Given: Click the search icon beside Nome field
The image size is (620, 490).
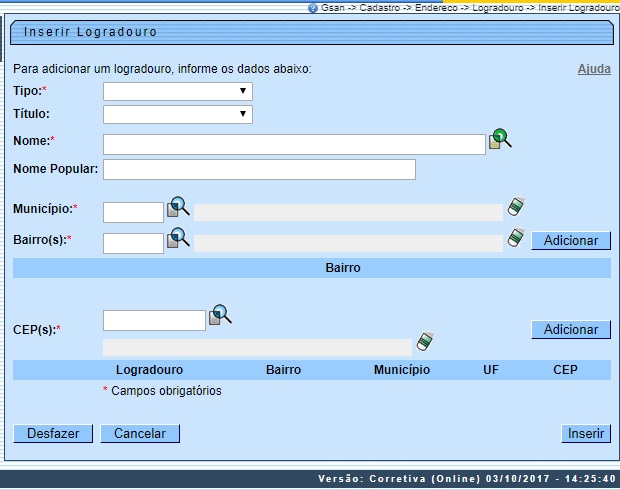Looking at the screenshot, I should click(500, 140).
